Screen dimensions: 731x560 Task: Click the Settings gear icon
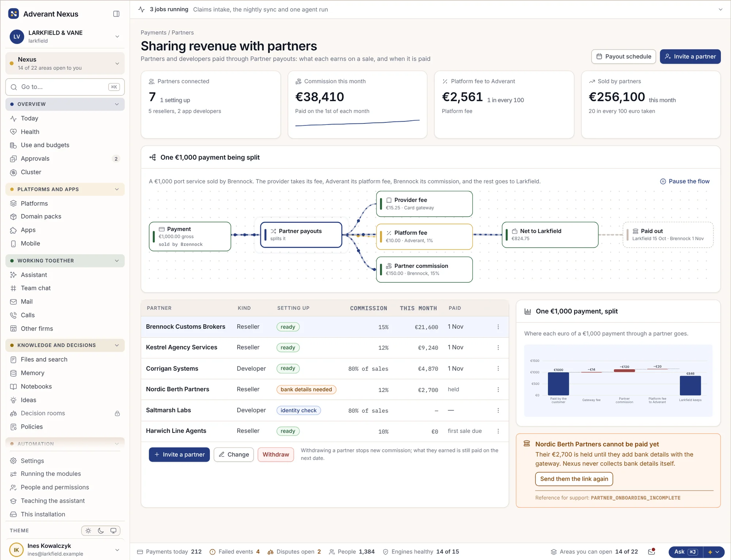[x=14, y=461]
